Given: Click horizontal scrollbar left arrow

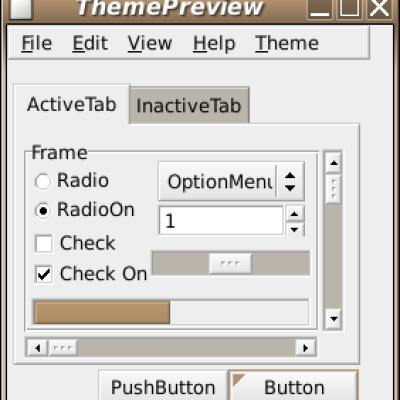Looking at the screenshot, I should point(37,348).
